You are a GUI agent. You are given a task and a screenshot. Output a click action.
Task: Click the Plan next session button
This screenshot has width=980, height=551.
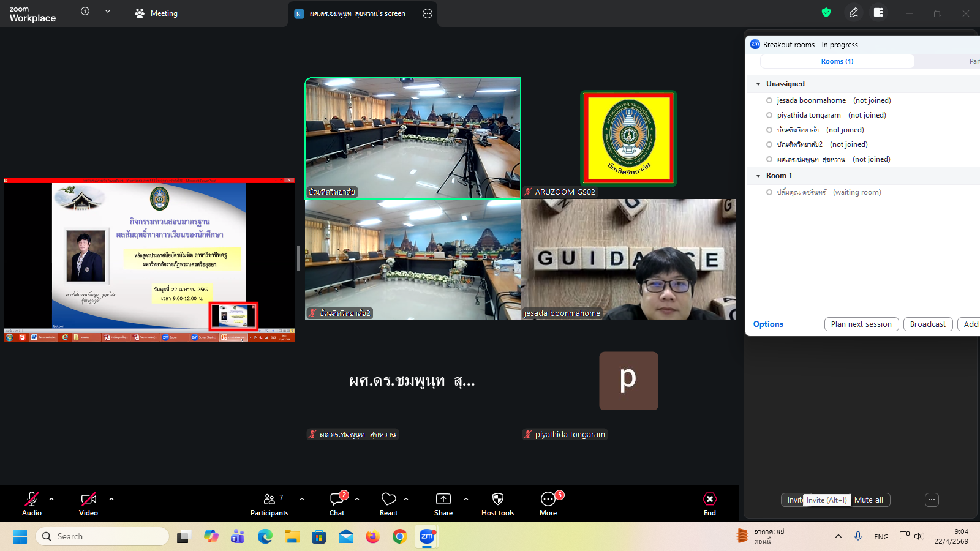(861, 324)
